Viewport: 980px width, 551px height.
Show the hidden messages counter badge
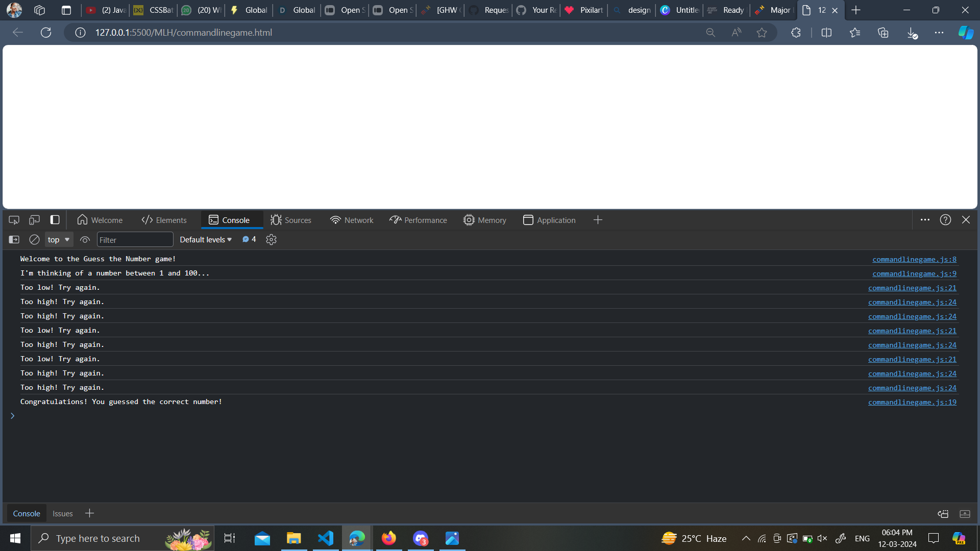click(x=249, y=239)
